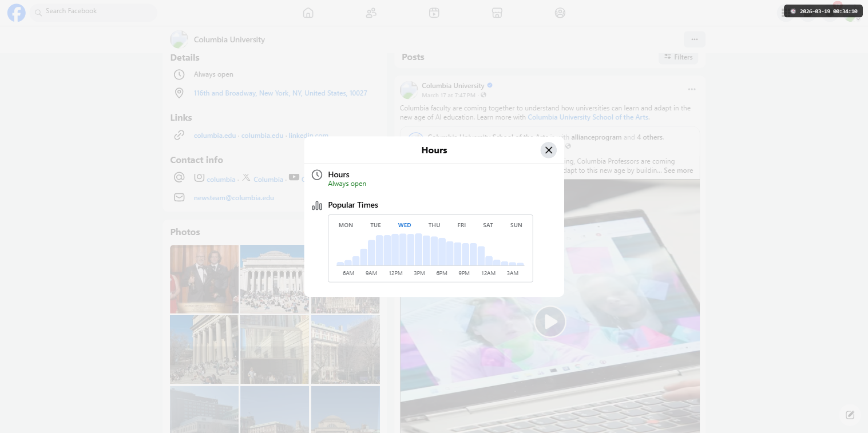
Task: Click the Popular Times bar-chart icon
Action: point(317,205)
